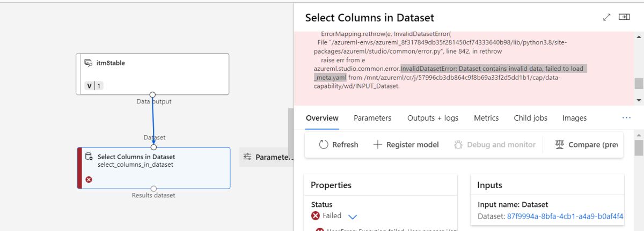Click the Compare scales icon
The image size is (644, 231).
tap(560, 145)
